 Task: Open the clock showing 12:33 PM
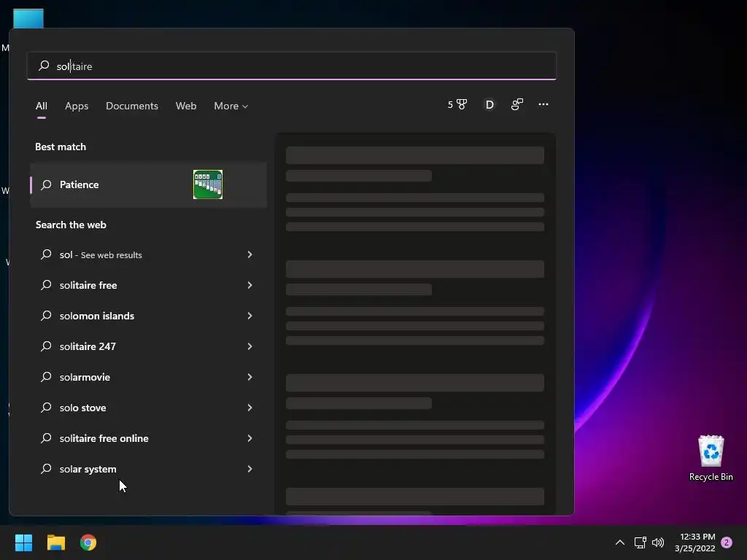coord(695,542)
